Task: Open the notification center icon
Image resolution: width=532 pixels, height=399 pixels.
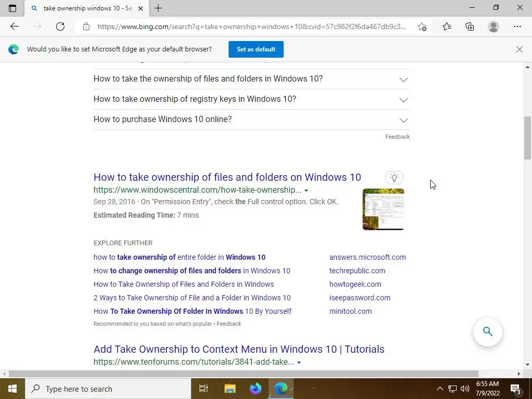Action: [516, 389]
